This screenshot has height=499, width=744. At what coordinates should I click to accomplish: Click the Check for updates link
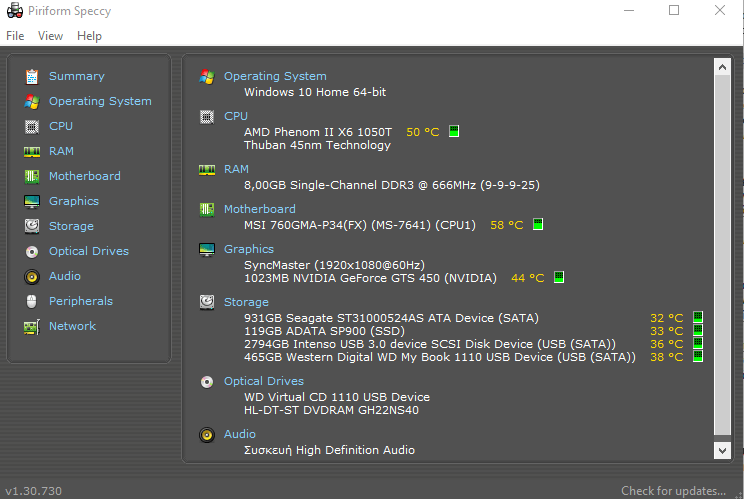click(x=673, y=490)
